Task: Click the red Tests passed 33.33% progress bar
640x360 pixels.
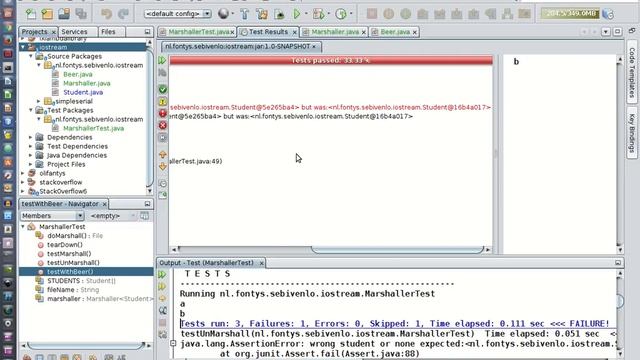Action: [x=331, y=60]
